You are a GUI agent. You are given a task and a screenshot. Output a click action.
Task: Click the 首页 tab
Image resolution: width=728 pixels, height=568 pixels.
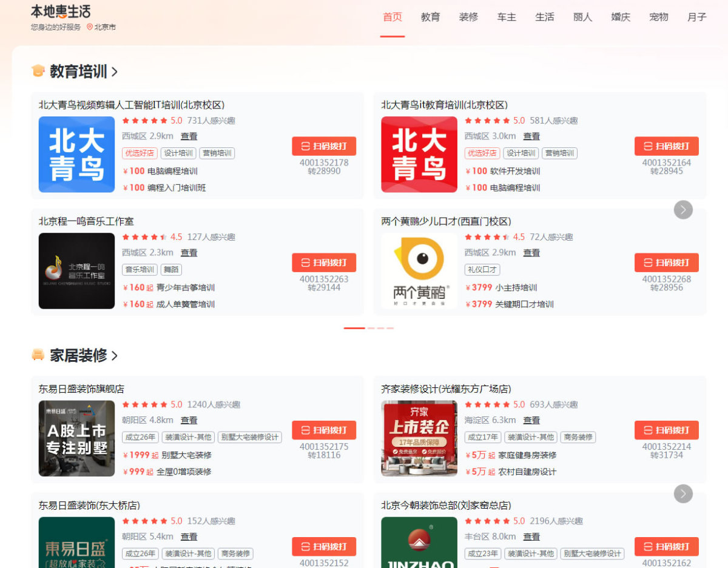(393, 17)
